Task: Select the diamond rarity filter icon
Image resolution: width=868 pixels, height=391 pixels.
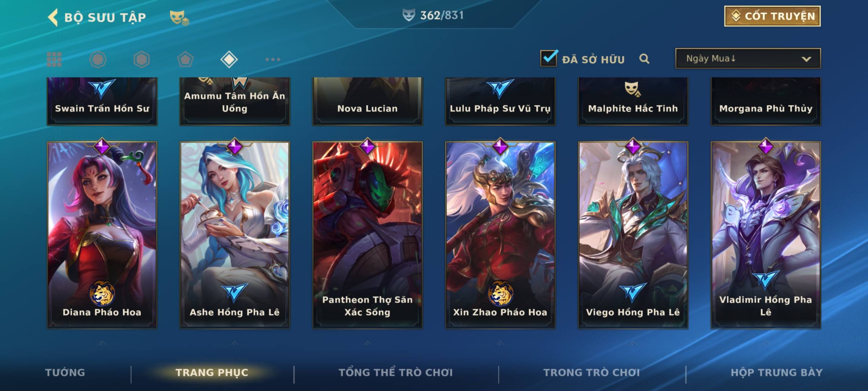Action: pos(229,59)
